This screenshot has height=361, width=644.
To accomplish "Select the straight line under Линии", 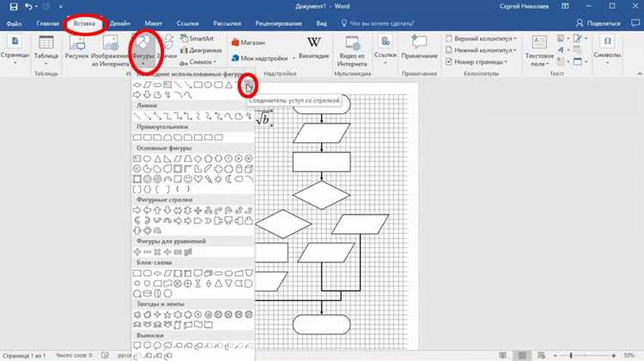I will pyautogui.click(x=137, y=116).
